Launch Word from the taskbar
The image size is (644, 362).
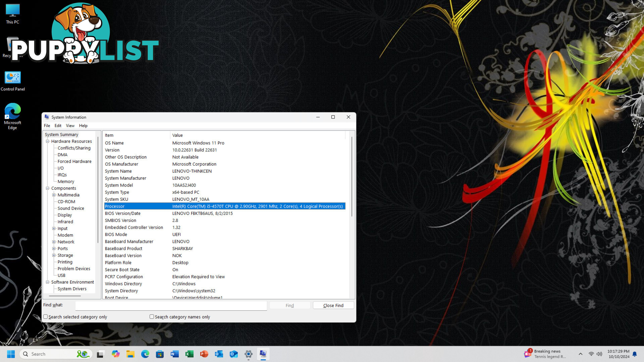click(174, 354)
